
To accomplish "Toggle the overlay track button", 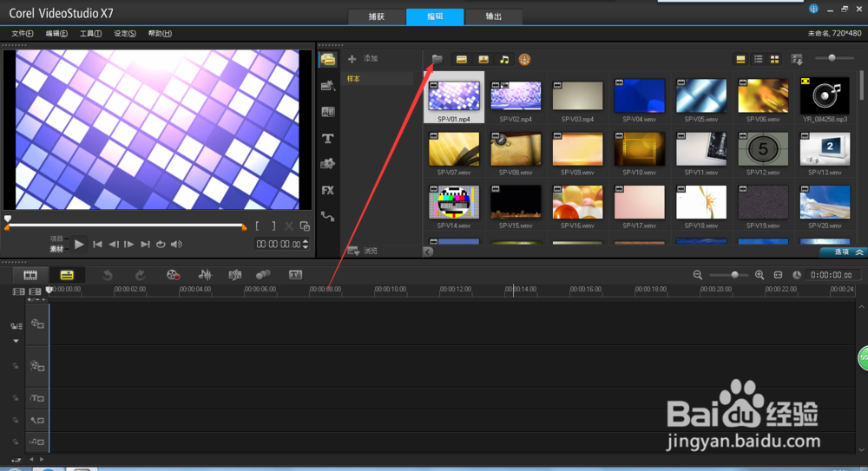I will click(x=37, y=366).
